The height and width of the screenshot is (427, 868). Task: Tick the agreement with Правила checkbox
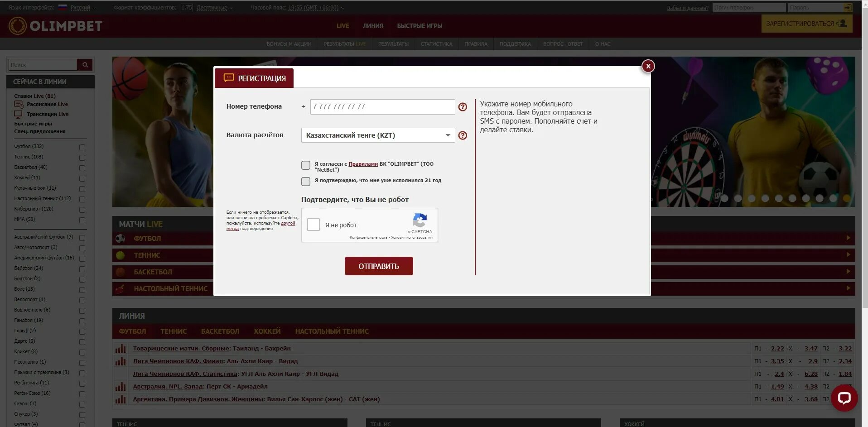pos(306,165)
